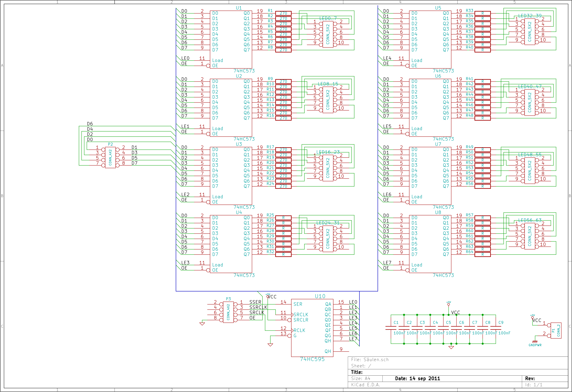Select the U6 74HC573 latch symbol

(430, 107)
